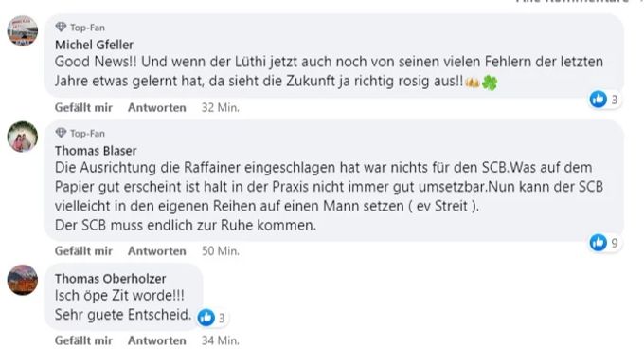Open Michel Gfeller's profile picture
Screen dimensions: 644x349
23,31
